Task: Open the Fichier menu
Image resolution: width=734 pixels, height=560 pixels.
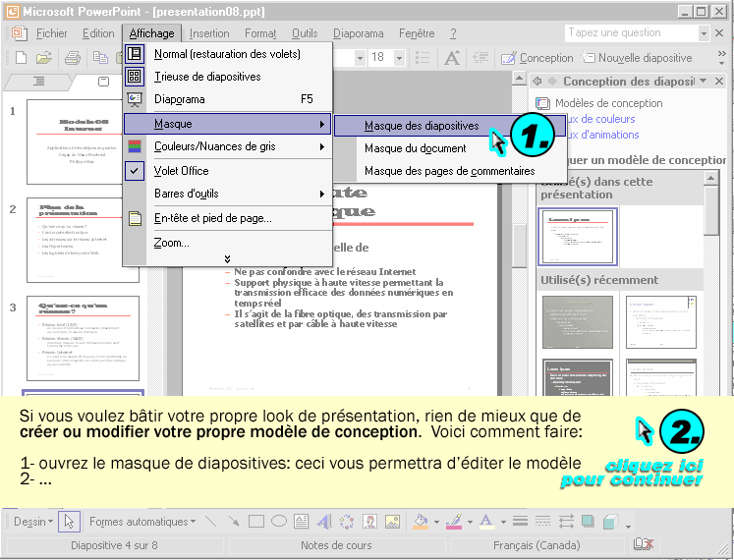Action: (x=51, y=33)
